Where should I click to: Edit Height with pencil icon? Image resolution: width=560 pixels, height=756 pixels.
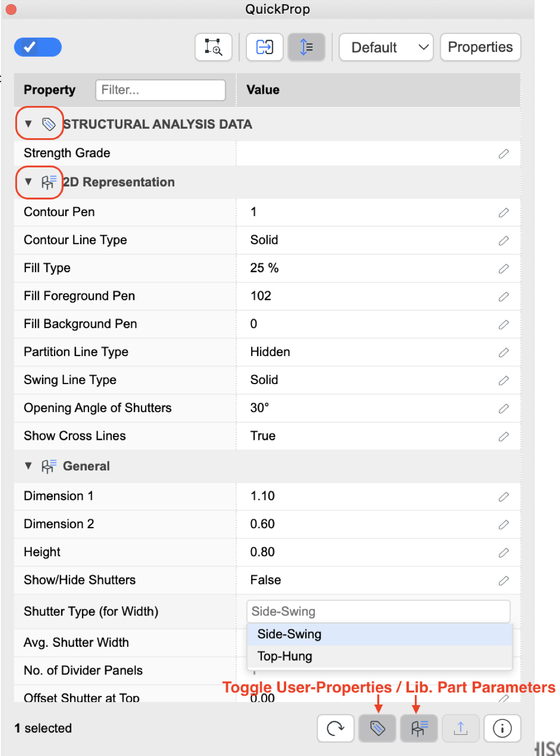[504, 553]
